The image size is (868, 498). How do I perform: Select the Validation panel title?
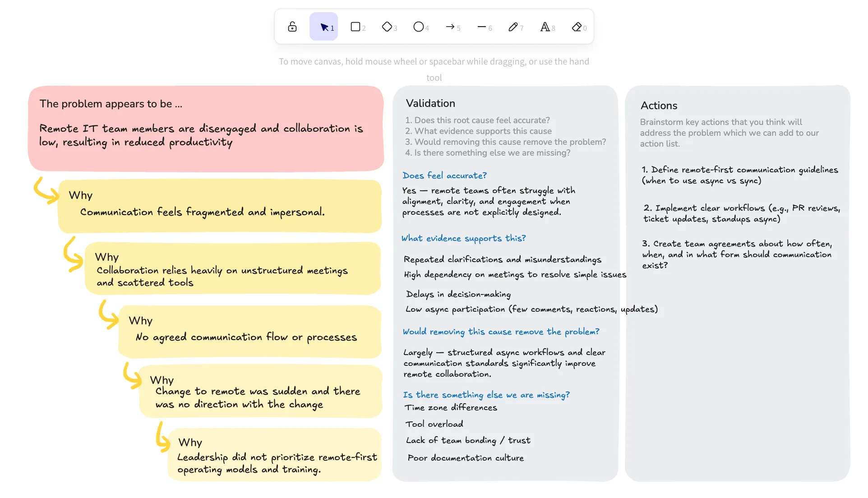[430, 103]
